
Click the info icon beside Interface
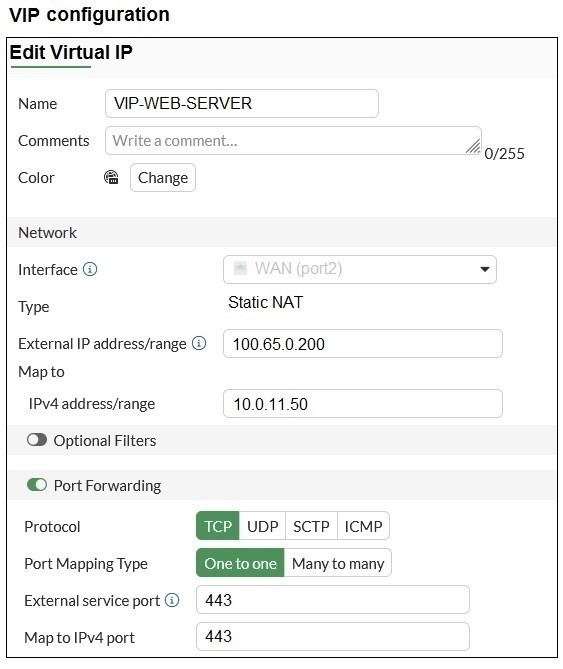pyautogui.click(x=90, y=269)
